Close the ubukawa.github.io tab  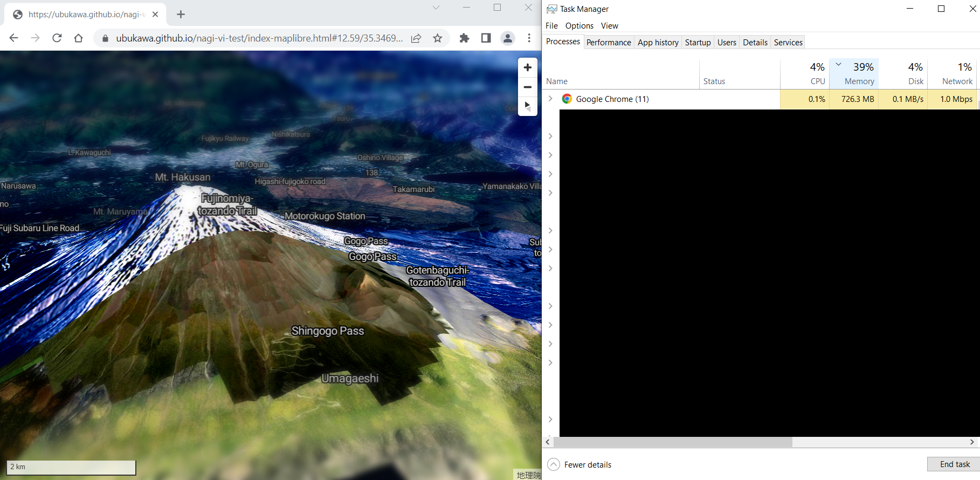point(155,15)
